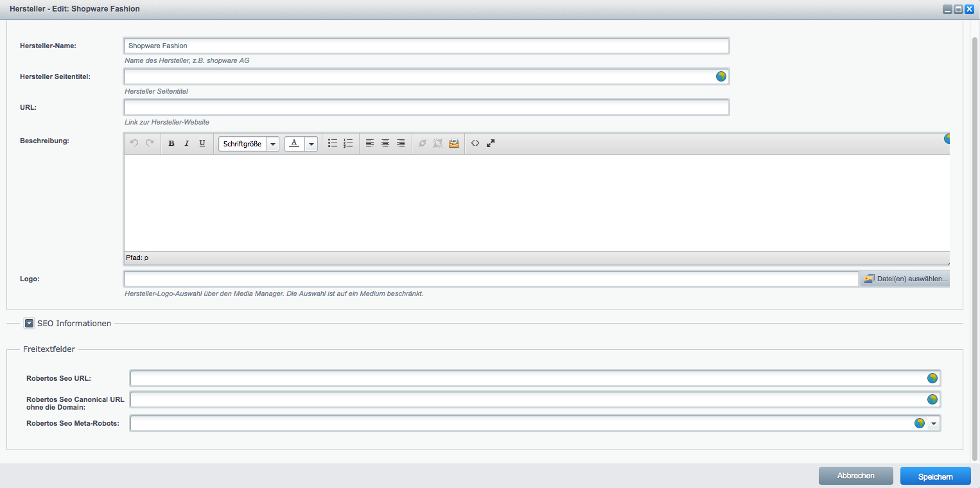Close the Hersteller edit window
Viewport: 980px width, 488px height.
tap(970, 9)
